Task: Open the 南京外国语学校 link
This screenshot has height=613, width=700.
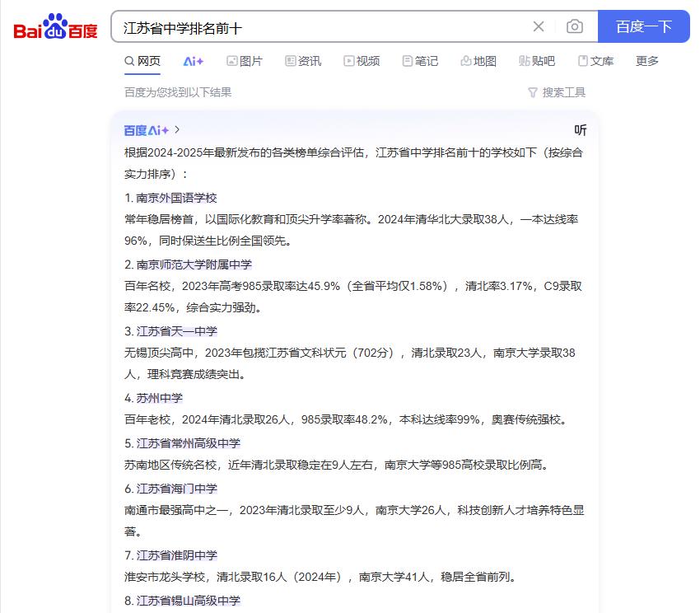Action: [176, 198]
